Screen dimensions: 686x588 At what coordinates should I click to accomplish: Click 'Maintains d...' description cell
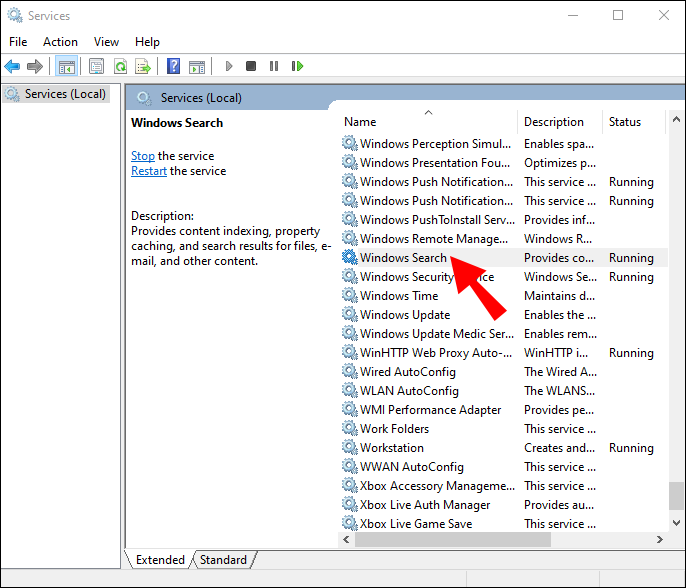coord(559,295)
